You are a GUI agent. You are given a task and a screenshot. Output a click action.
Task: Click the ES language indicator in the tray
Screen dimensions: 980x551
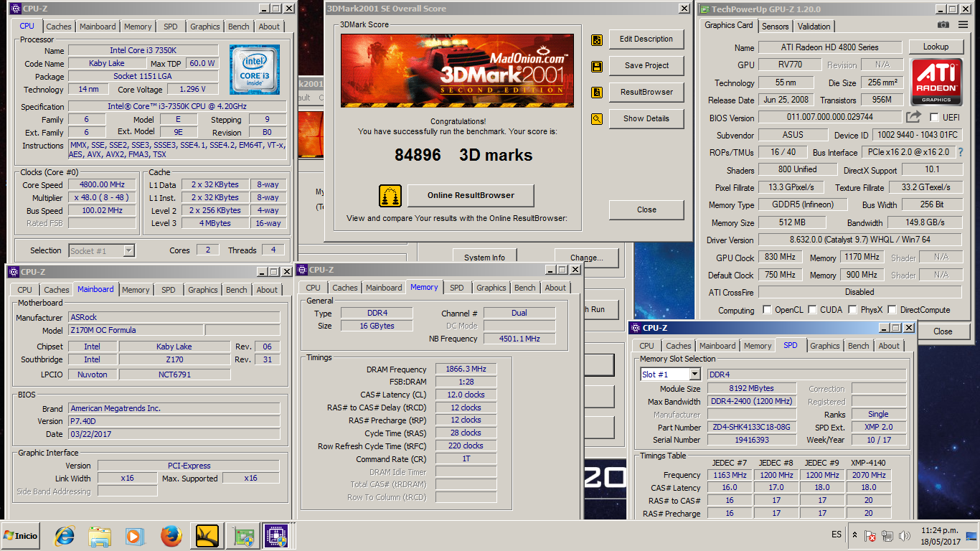tap(837, 534)
